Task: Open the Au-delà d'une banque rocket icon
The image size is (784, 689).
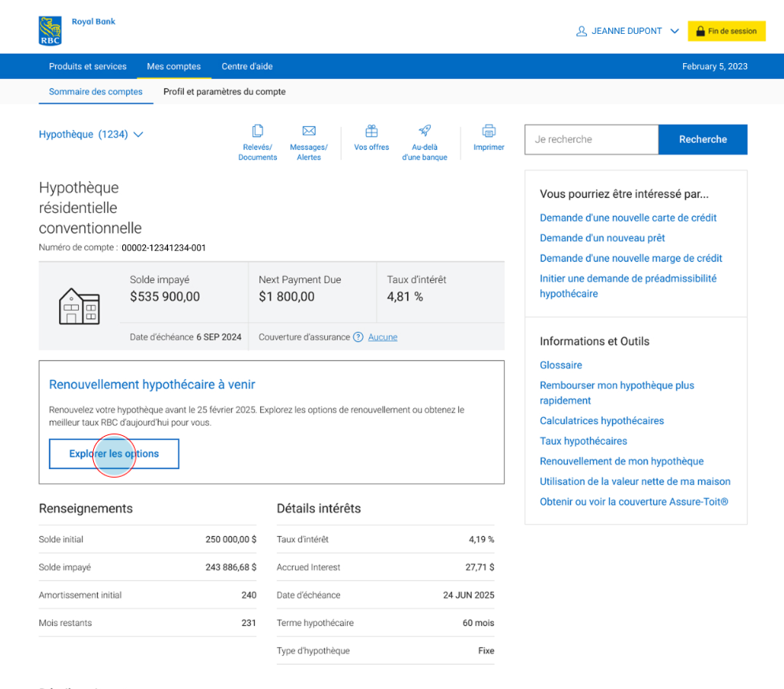Action: click(x=424, y=131)
